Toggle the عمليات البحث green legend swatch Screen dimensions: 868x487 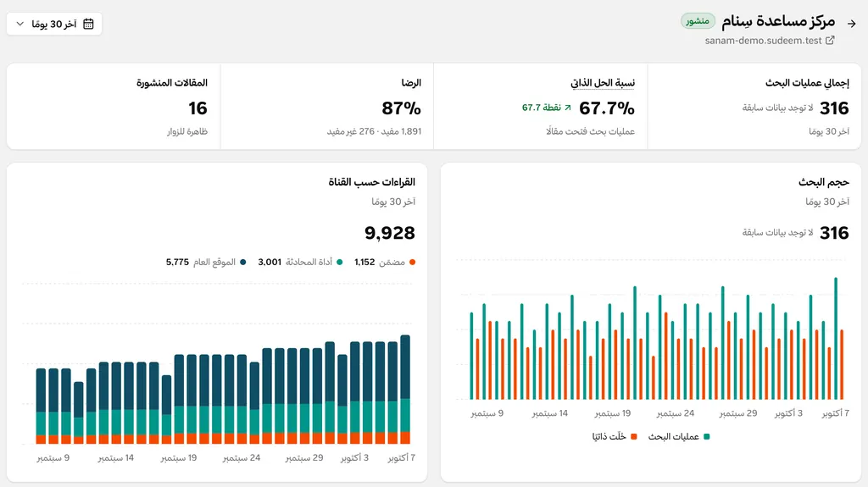pyautogui.click(x=706, y=437)
